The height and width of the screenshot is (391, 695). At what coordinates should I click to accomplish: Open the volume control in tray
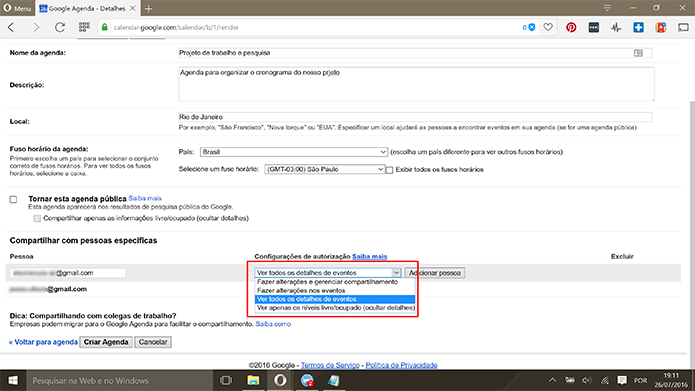click(x=587, y=380)
